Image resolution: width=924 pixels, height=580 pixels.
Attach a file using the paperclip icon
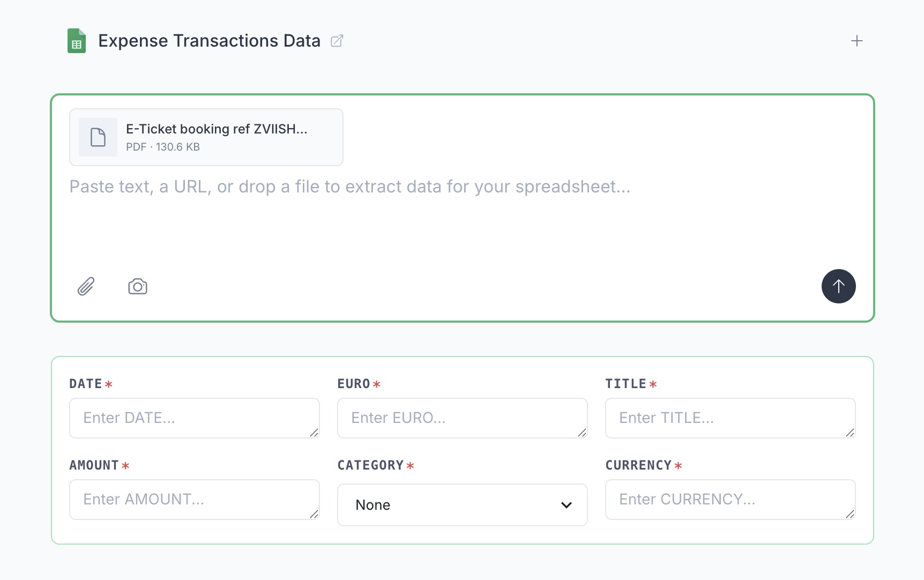(86, 286)
